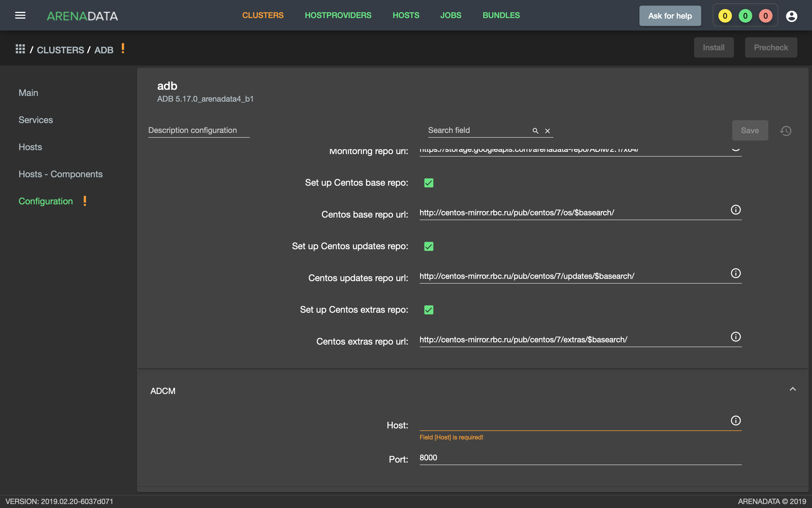Click the Port field showing 8000

pyautogui.click(x=580, y=458)
